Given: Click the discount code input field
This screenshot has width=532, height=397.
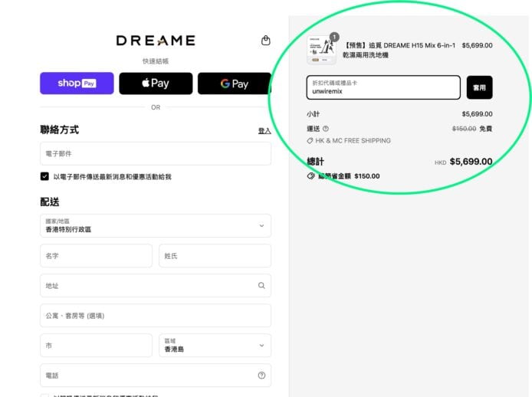Looking at the screenshot, I should 383,87.
